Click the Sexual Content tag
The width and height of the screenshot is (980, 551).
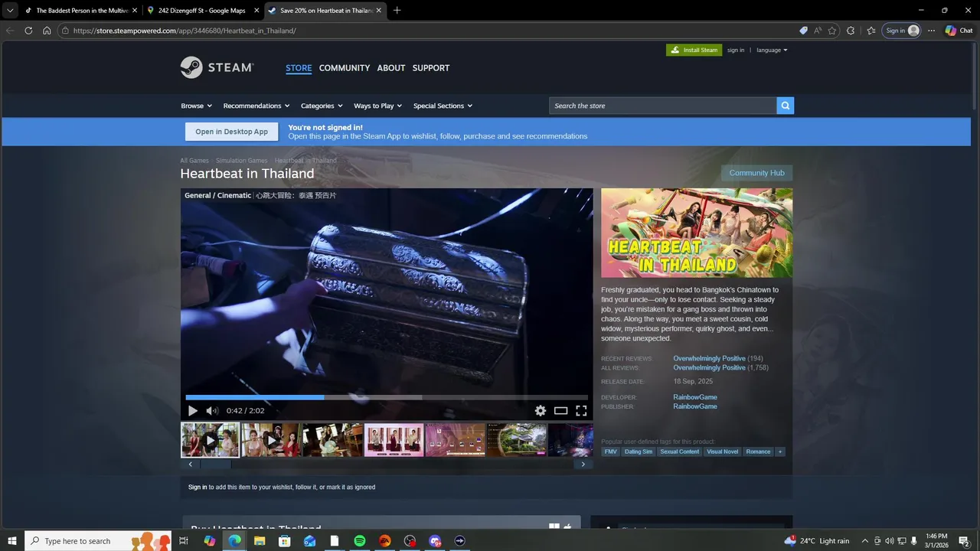point(680,452)
